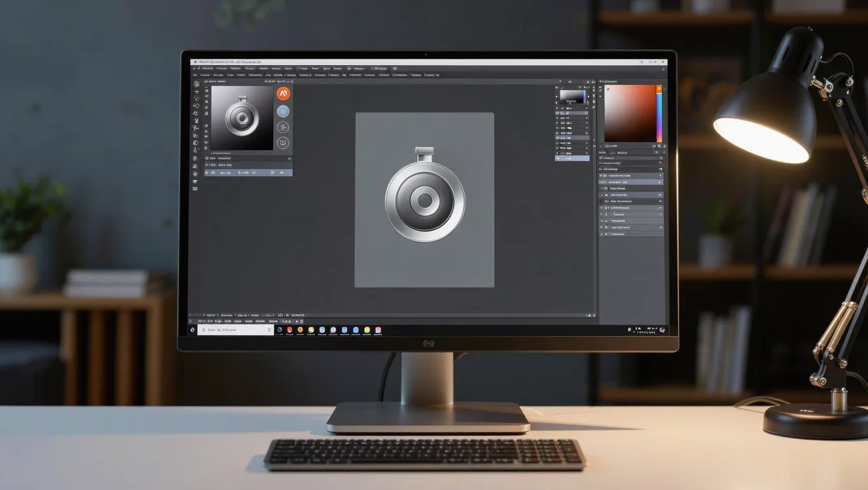The height and width of the screenshot is (490, 868).
Task: Expand the disclosure triangle of the last layer row
Action: pos(601,234)
